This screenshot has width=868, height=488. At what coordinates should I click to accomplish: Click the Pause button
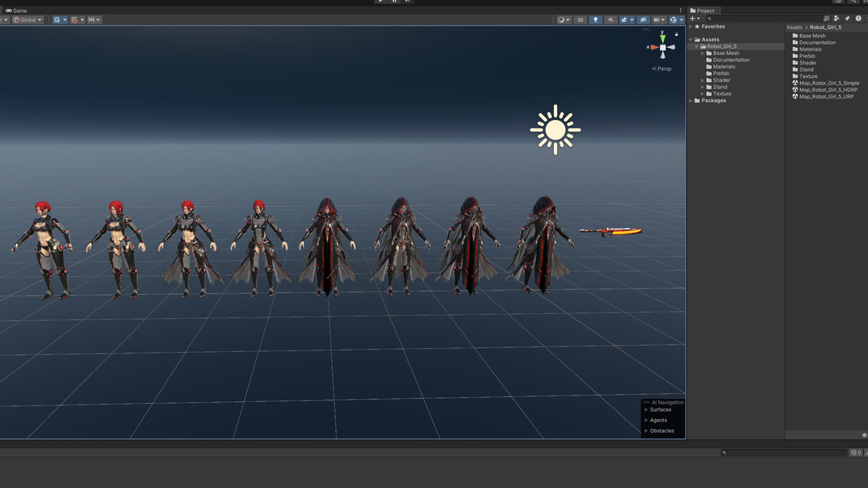[394, 2]
